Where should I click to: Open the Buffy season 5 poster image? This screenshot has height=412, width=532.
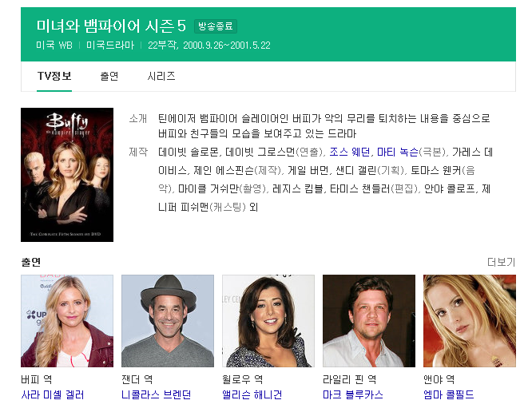67,175
